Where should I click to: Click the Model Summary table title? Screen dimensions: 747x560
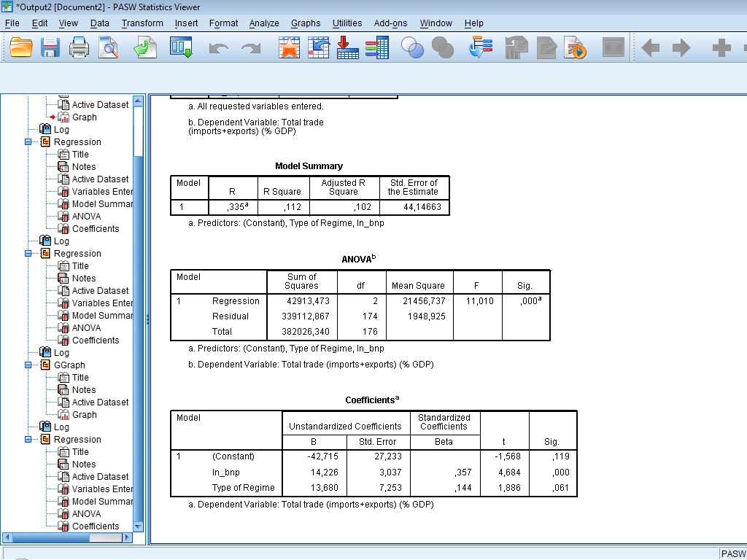tap(309, 166)
